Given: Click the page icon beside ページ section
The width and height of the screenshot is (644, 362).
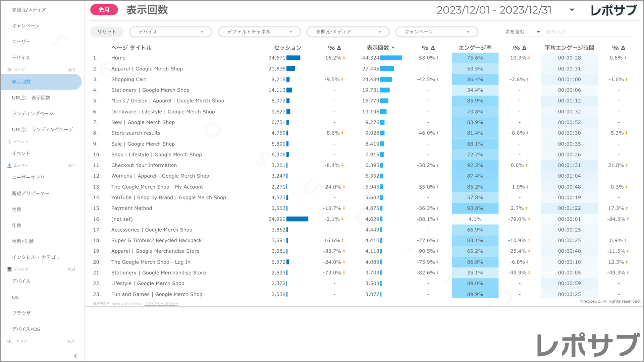Looking at the screenshot, I should pyautogui.click(x=9, y=70).
